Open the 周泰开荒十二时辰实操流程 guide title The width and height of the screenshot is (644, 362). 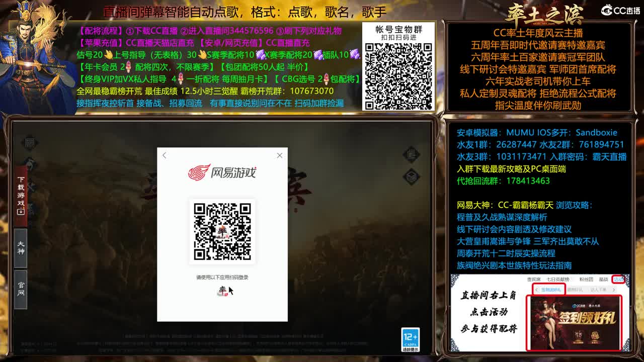(x=506, y=253)
